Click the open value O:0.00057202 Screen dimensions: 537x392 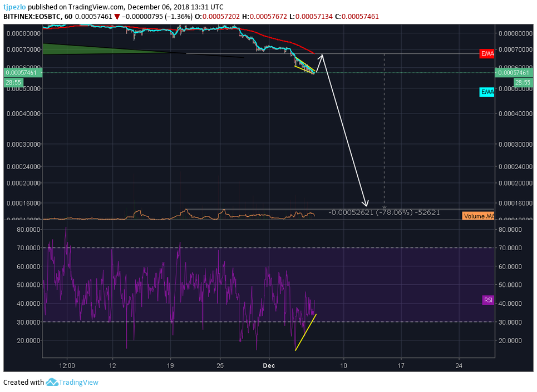(x=217, y=17)
